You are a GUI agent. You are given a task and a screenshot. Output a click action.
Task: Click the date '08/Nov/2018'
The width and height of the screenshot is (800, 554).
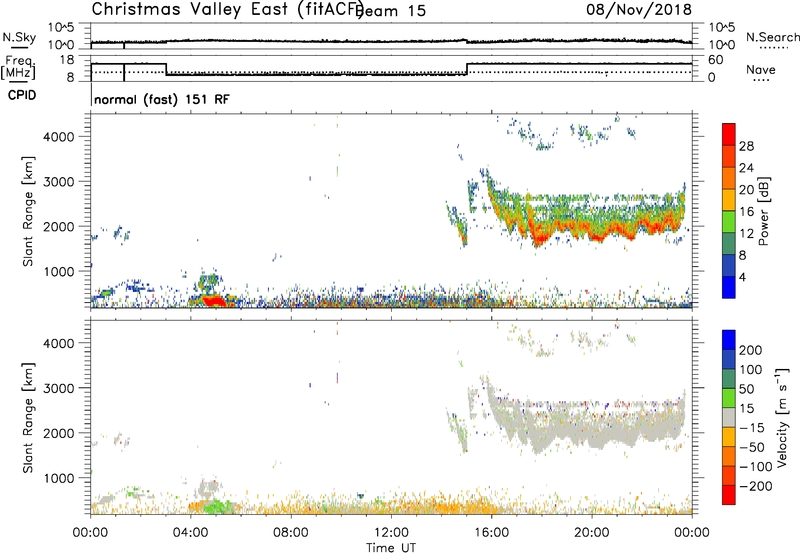639,9
